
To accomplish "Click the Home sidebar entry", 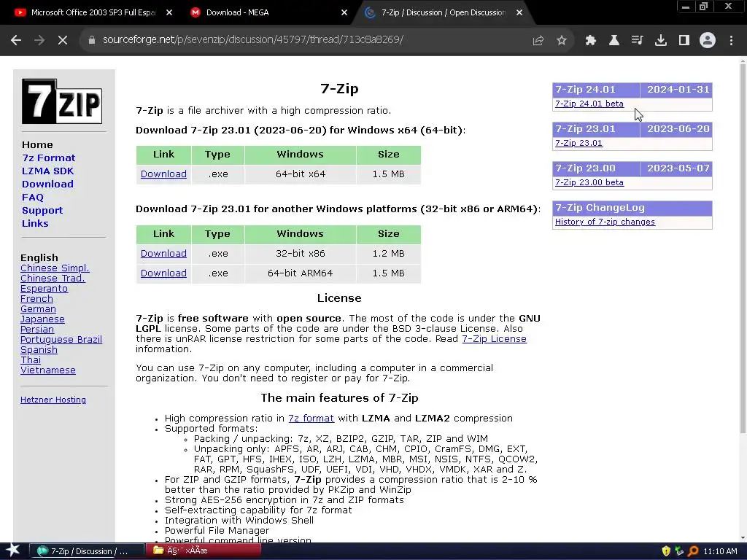I will pyautogui.click(x=37, y=145).
